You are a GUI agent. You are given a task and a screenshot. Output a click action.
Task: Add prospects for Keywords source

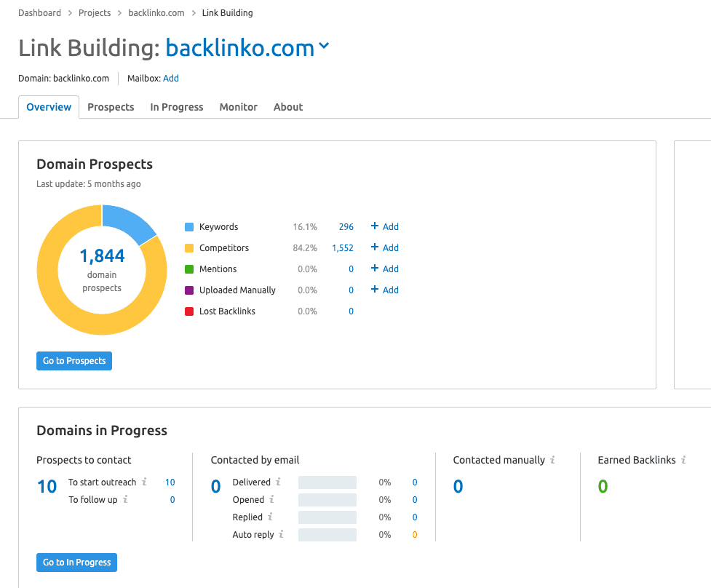pyautogui.click(x=385, y=227)
